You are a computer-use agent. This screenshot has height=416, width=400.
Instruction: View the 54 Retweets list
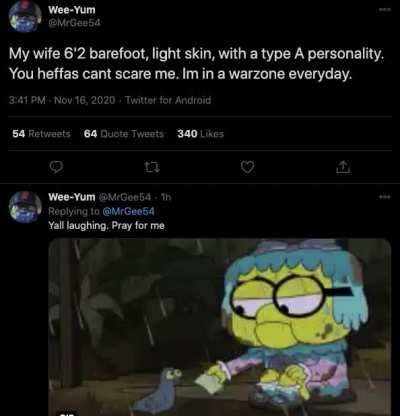click(41, 134)
